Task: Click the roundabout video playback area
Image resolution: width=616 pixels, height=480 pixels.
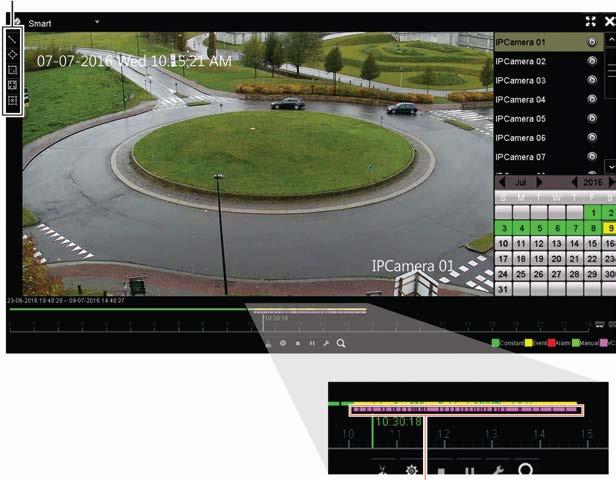Action: [258, 164]
